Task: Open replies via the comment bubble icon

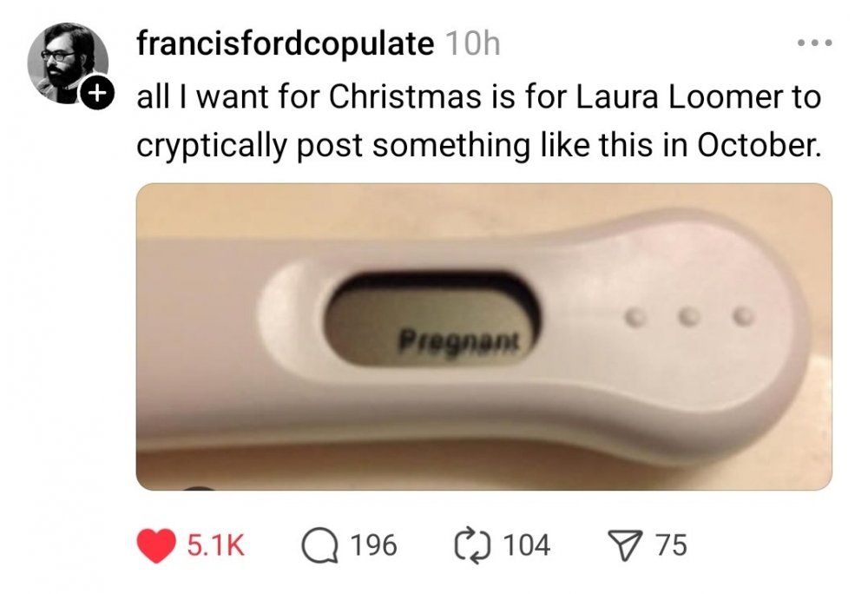Action: [x=319, y=544]
